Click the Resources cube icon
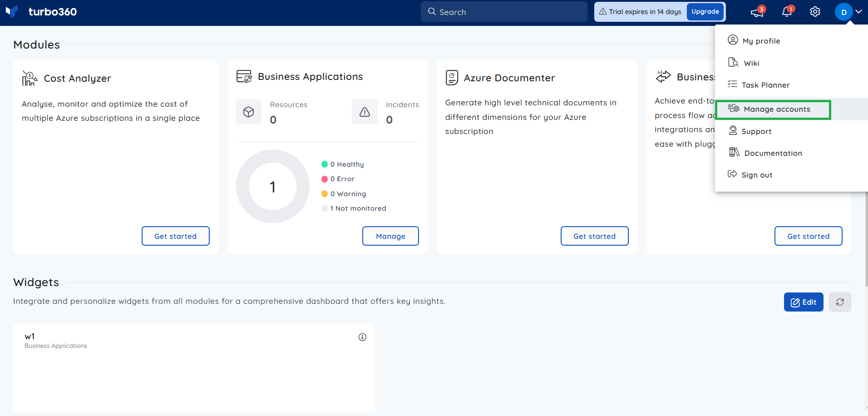The image size is (868, 416). (248, 112)
